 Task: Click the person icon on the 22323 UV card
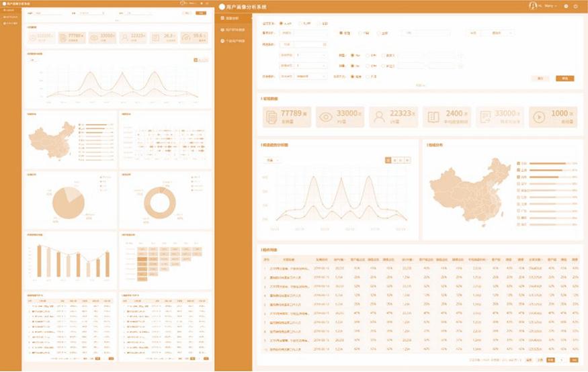point(380,117)
